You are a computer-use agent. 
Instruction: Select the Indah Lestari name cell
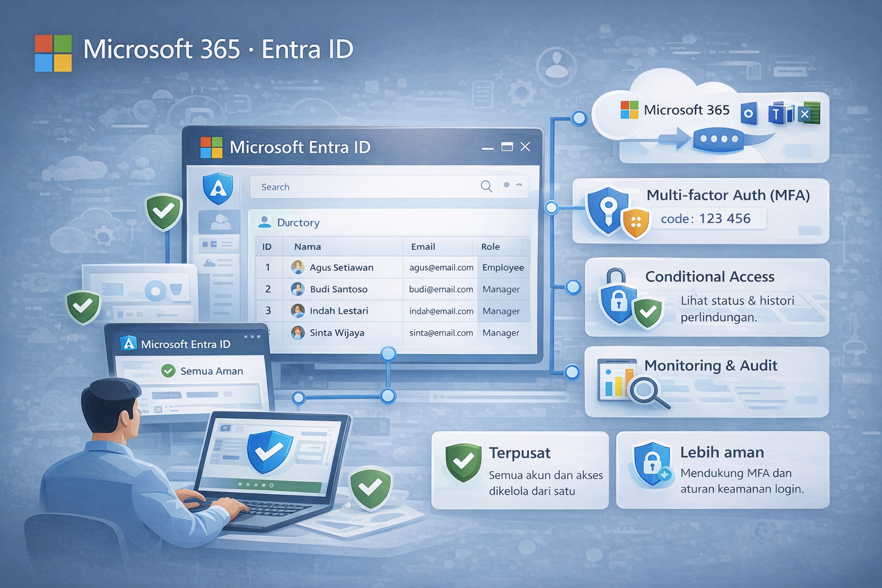pyautogui.click(x=339, y=311)
